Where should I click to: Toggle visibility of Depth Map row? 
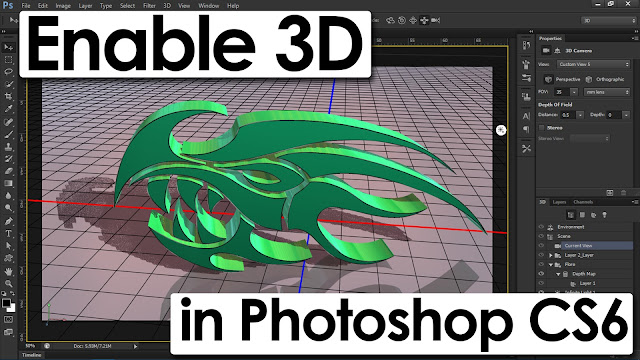click(x=542, y=274)
